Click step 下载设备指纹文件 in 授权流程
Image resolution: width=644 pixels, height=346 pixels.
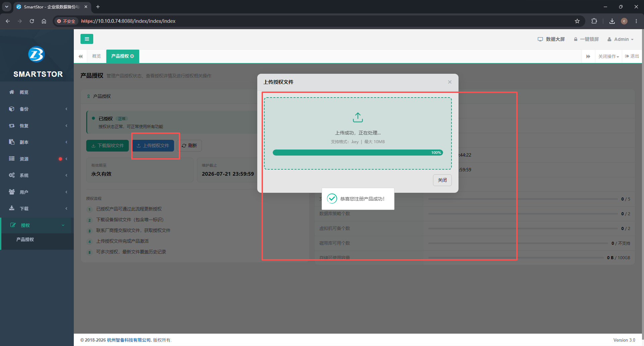(130, 220)
